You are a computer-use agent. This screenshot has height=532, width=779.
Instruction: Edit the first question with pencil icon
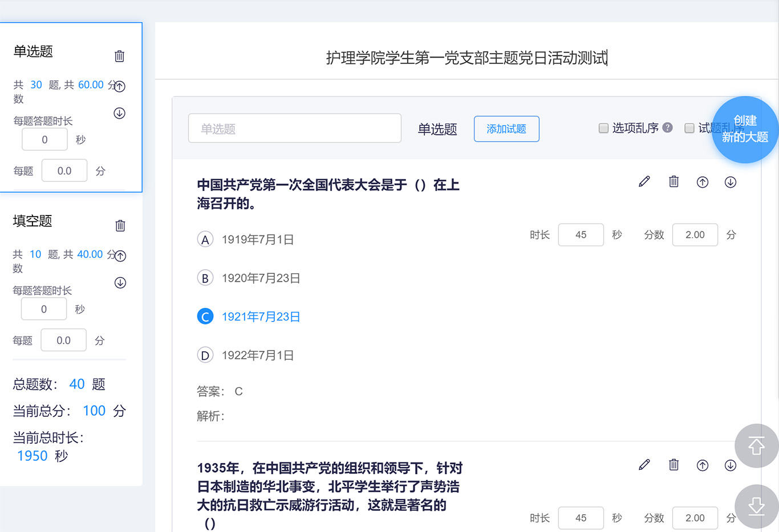pyautogui.click(x=644, y=182)
